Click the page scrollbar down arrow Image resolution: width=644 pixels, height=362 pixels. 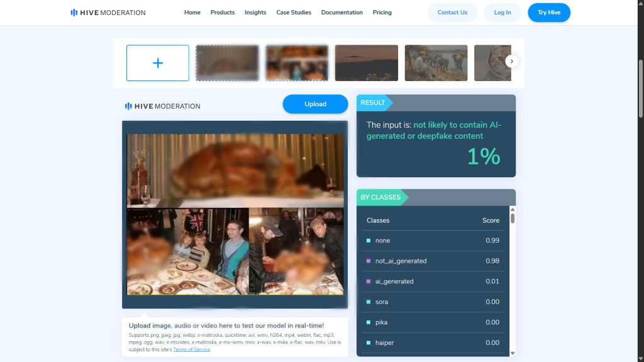(641, 359)
